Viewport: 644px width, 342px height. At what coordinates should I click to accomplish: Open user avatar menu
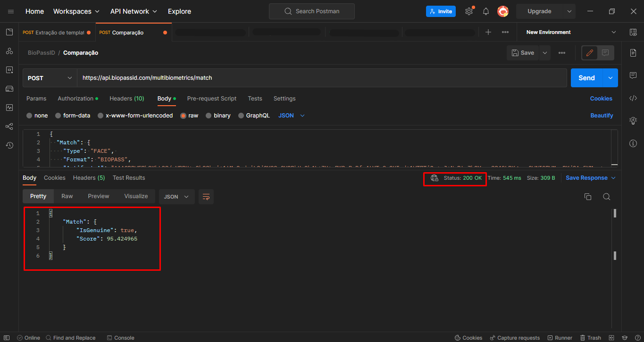click(x=503, y=11)
